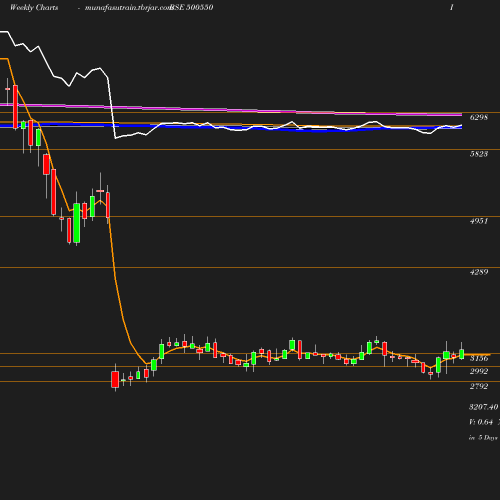
Task: Click the 2792 price level label
Action: coord(479,386)
